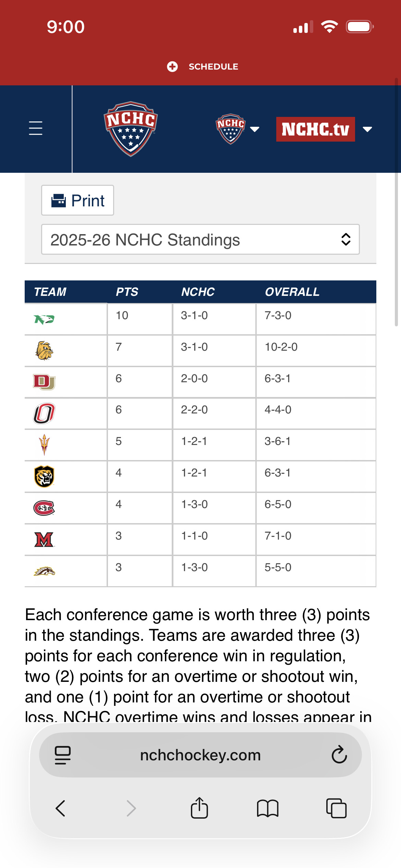401x868 pixels.
Task: Click the Arizona State pitchfork logo
Action: pos(44,445)
